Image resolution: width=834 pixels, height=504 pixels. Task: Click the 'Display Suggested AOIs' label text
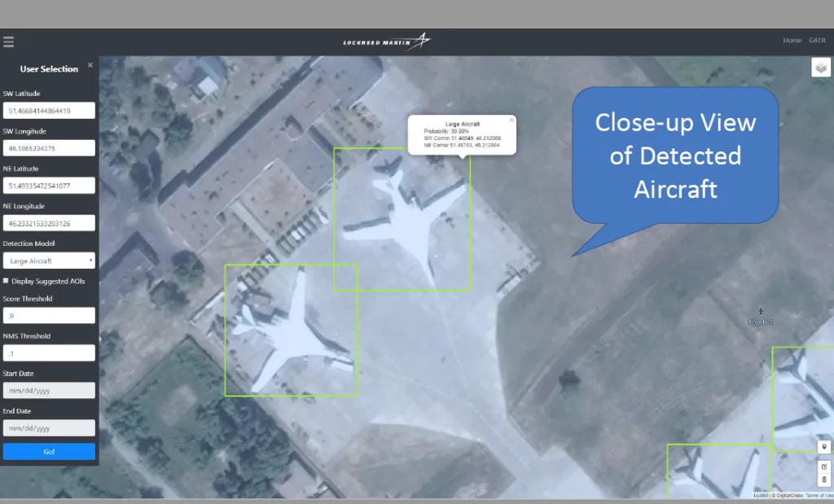pos(48,281)
